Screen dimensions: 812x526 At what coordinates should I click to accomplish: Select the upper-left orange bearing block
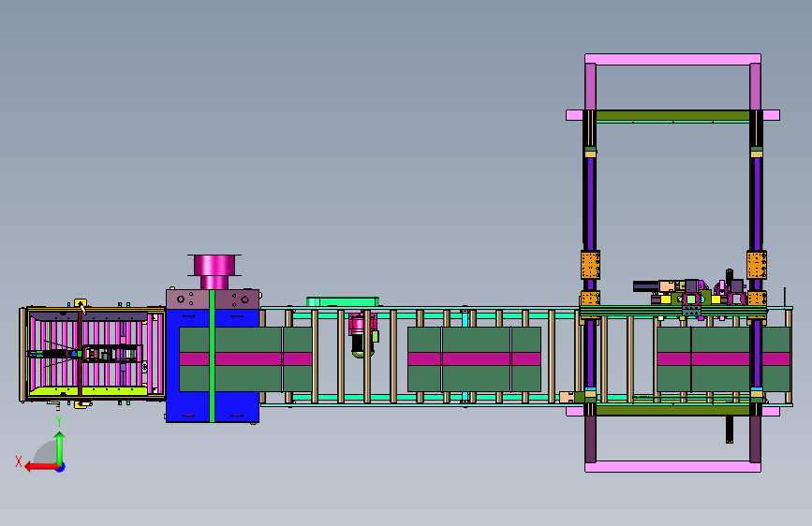[590, 265]
